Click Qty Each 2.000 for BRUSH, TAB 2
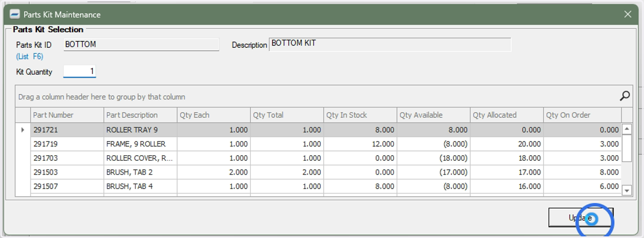Viewport: 644px width, 238px height. (x=214, y=172)
